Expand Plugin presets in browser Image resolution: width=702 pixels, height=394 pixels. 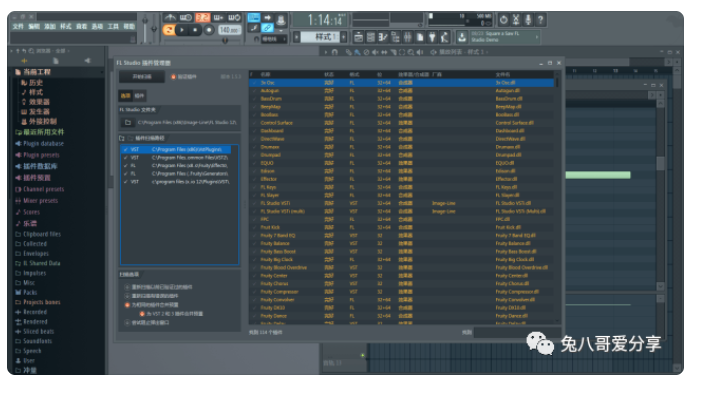41,155
